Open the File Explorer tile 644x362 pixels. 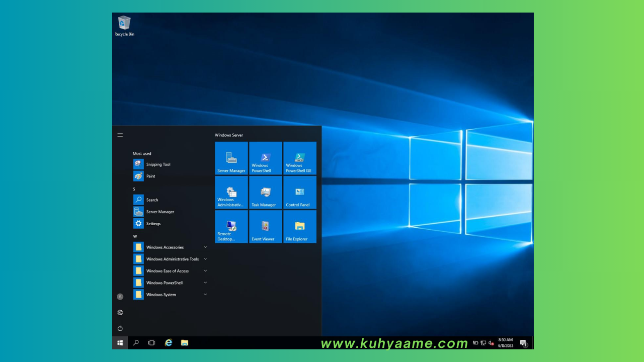[x=300, y=226]
